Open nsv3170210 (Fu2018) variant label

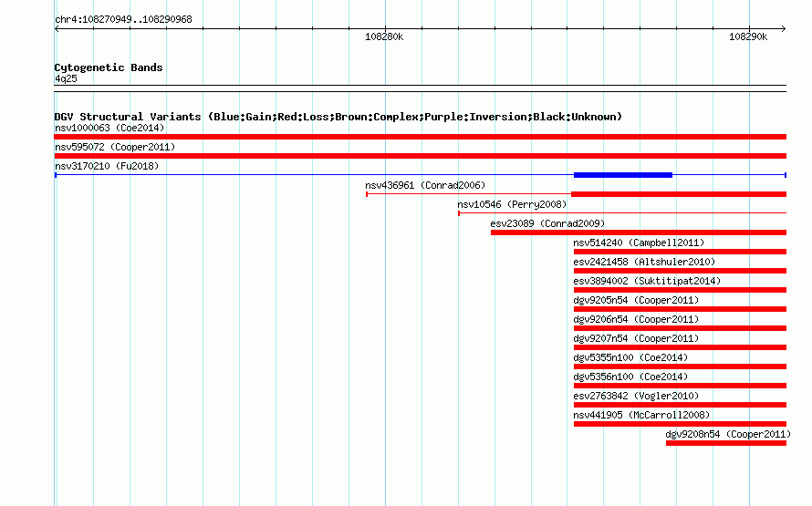point(107,166)
